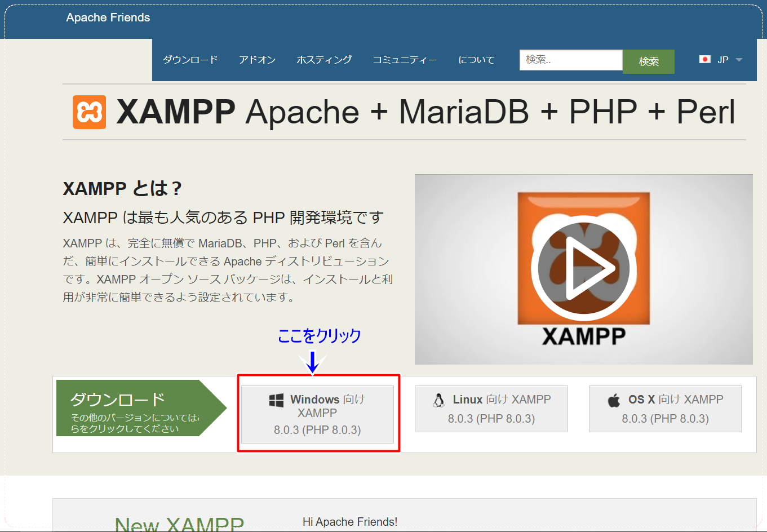This screenshot has width=767, height=532.
Task: Open the アドオン menu
Action: [x=257, y=60]
